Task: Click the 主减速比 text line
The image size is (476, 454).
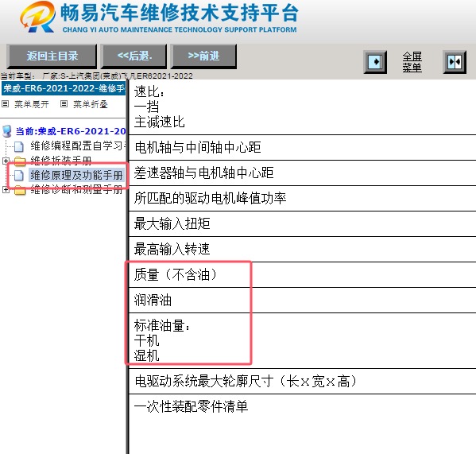Action: point(160,122)
